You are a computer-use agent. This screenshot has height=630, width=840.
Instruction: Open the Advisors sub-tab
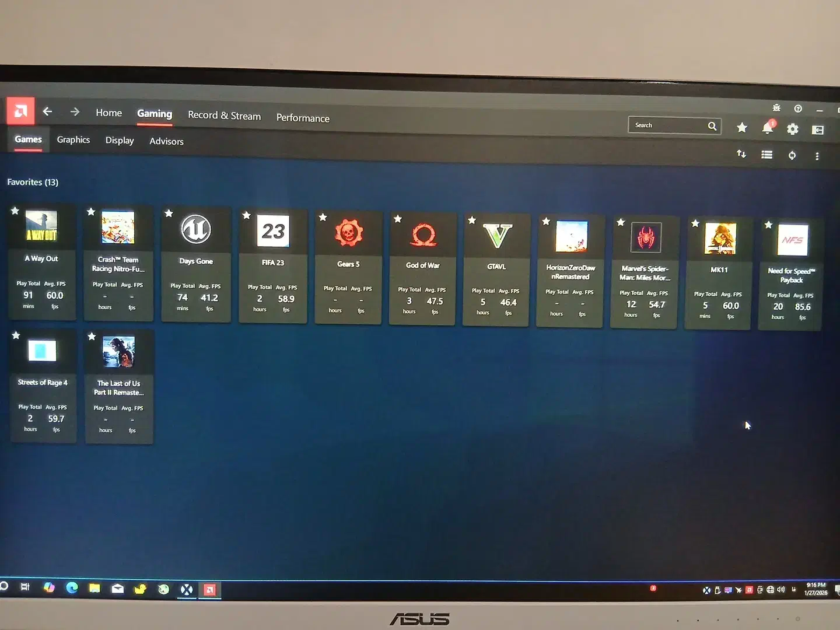(166, 141)
